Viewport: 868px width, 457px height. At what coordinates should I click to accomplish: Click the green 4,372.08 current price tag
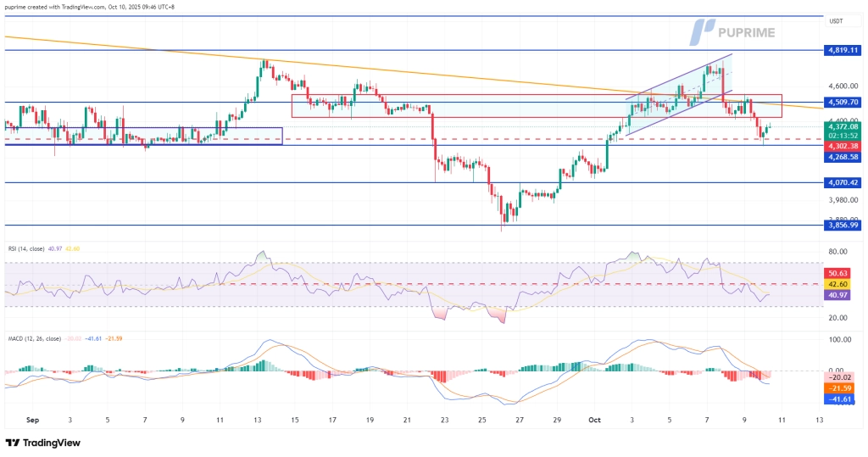[x=843, y=126]
